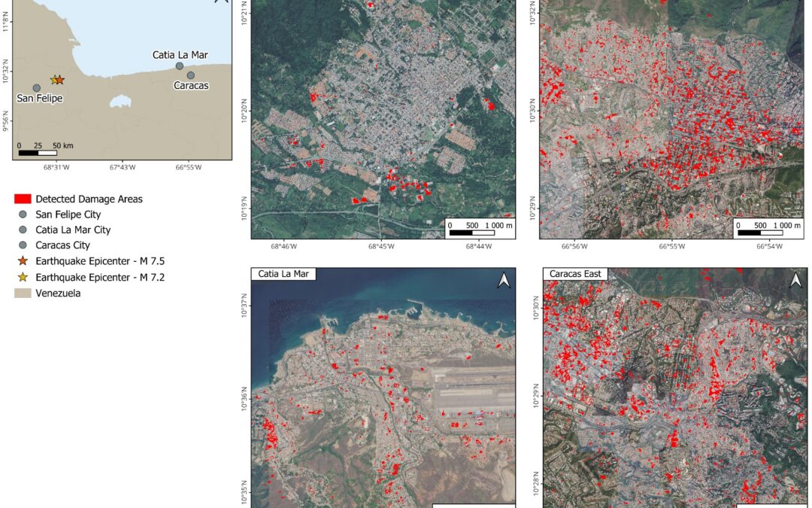Click the Catia La Mar map title label
Viewport: 812px width, 508px height.
(x=283, y=274)
